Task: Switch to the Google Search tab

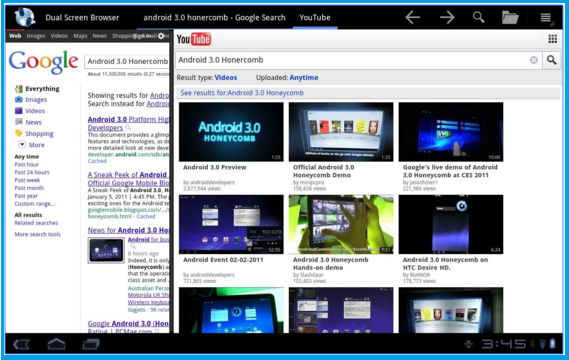Action: pos(214,17)
